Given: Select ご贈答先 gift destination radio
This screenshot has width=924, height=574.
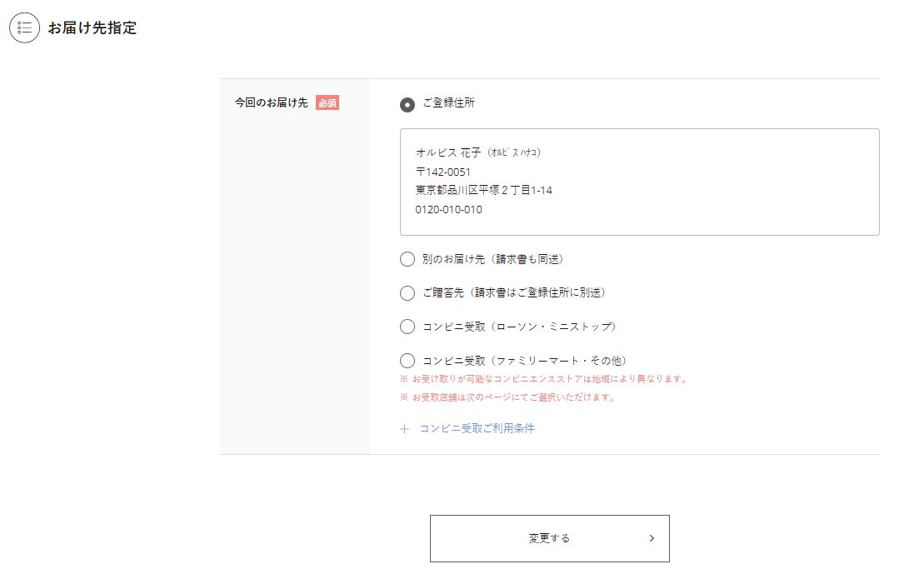Looking at the screenshot, I should pyautogui.click(x=407, y=293).
